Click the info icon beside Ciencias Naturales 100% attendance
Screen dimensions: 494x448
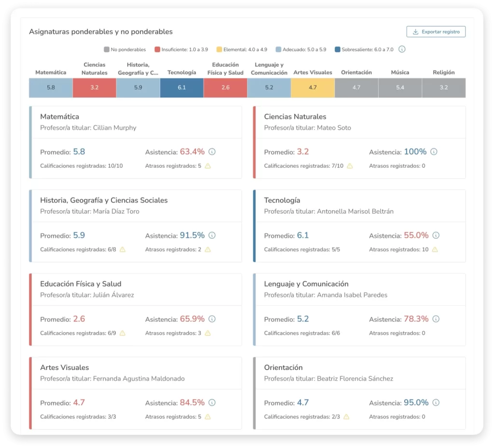tap(434, 152)
